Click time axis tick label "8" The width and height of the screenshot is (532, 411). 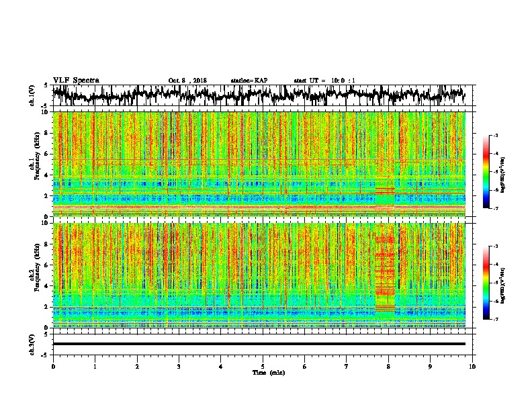tap(388, 366)
